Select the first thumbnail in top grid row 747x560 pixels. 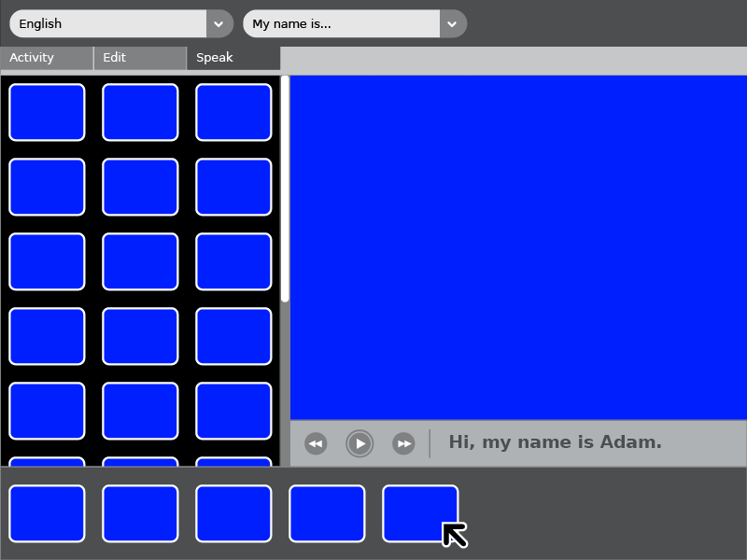point(47,112)
